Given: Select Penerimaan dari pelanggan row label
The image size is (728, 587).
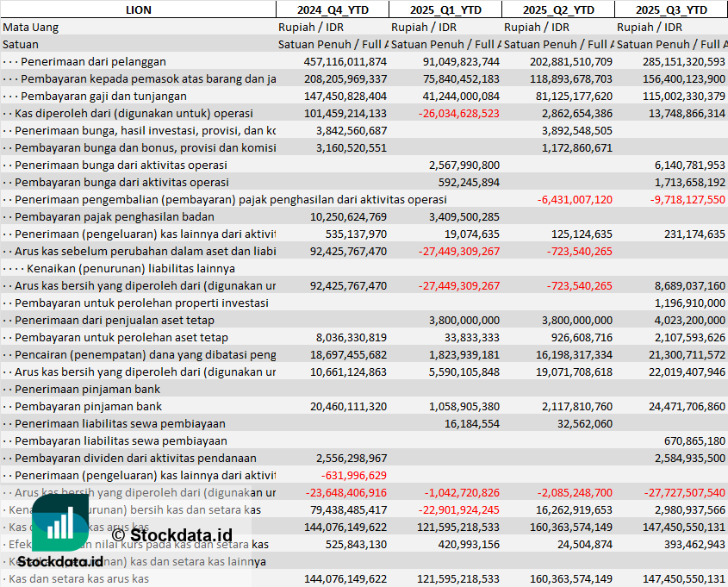Looking at the screenshot, I should (x=93, y=62).
